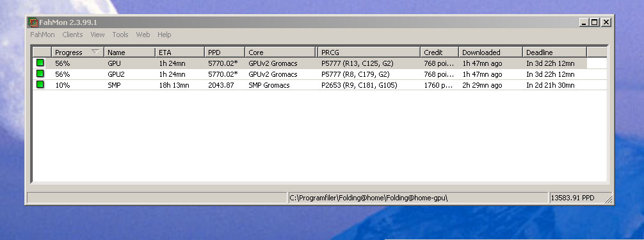
Task: Sort by the Deadline column header
Action: click(x=554, y=52)
